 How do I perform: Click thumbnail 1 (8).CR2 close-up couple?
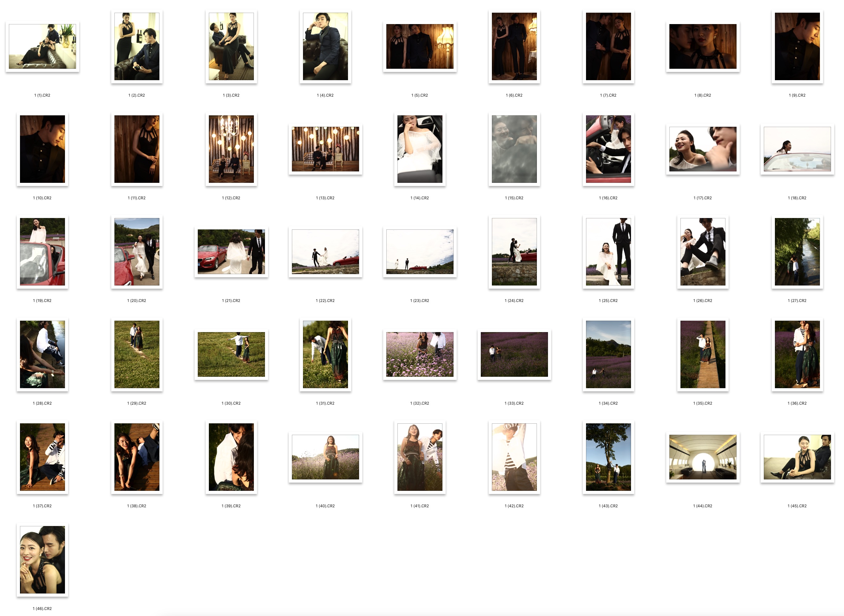703,46
